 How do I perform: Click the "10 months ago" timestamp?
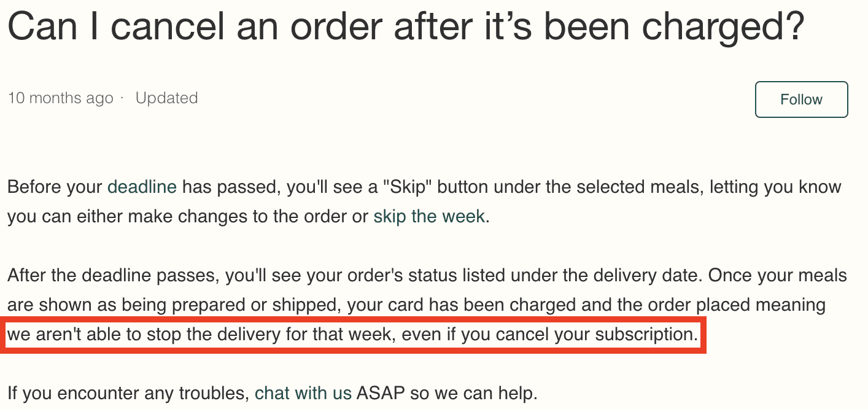click(x=61, y=98)
